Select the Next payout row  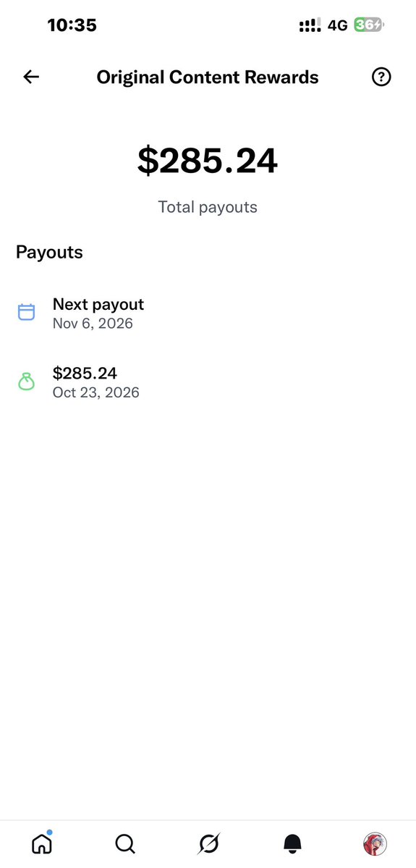pos(208,313)
